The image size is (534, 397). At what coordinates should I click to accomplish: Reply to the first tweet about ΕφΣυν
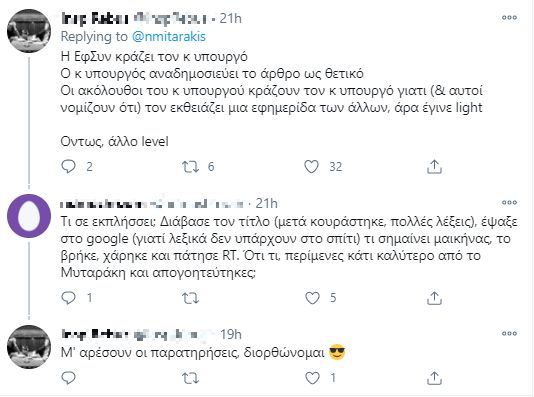click(x=68, y=166)
